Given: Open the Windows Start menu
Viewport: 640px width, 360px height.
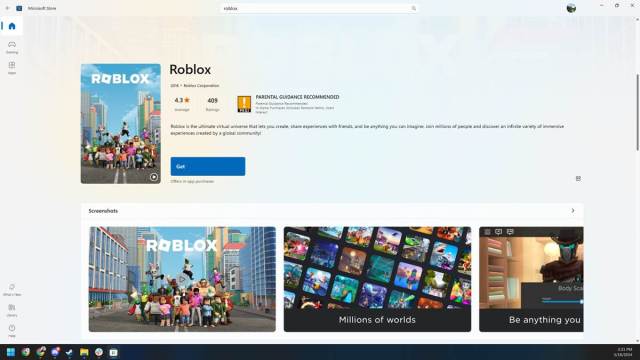Looking at the screenshot, I should click(11, 352).
